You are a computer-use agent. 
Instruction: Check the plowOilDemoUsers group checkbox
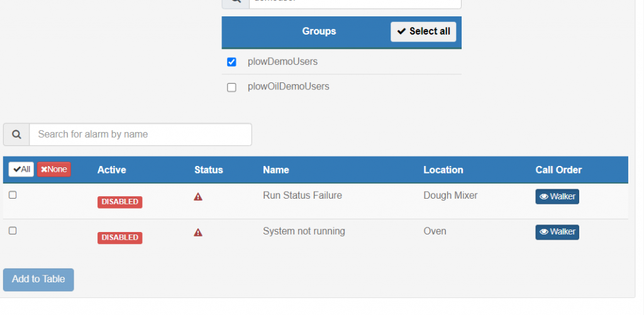click(x=231, y=87)
